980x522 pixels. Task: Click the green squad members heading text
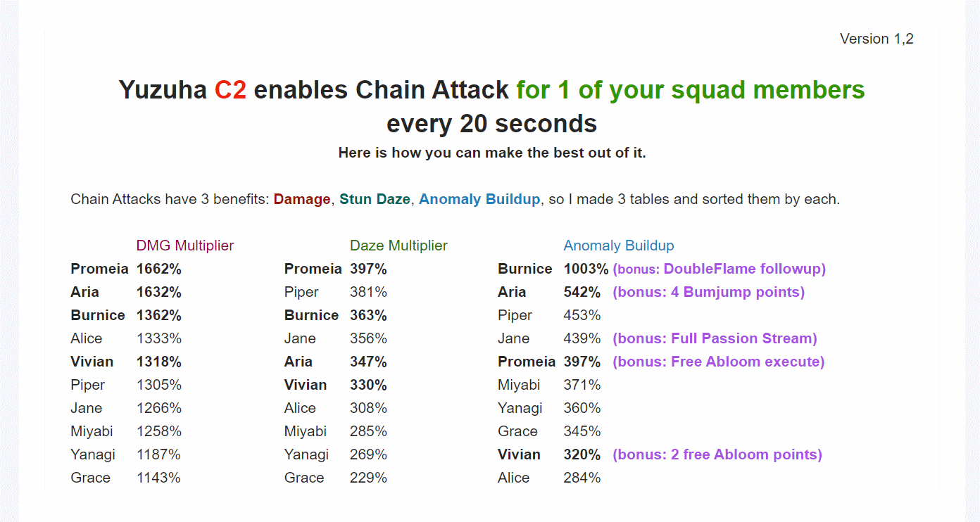coord(691,90)
